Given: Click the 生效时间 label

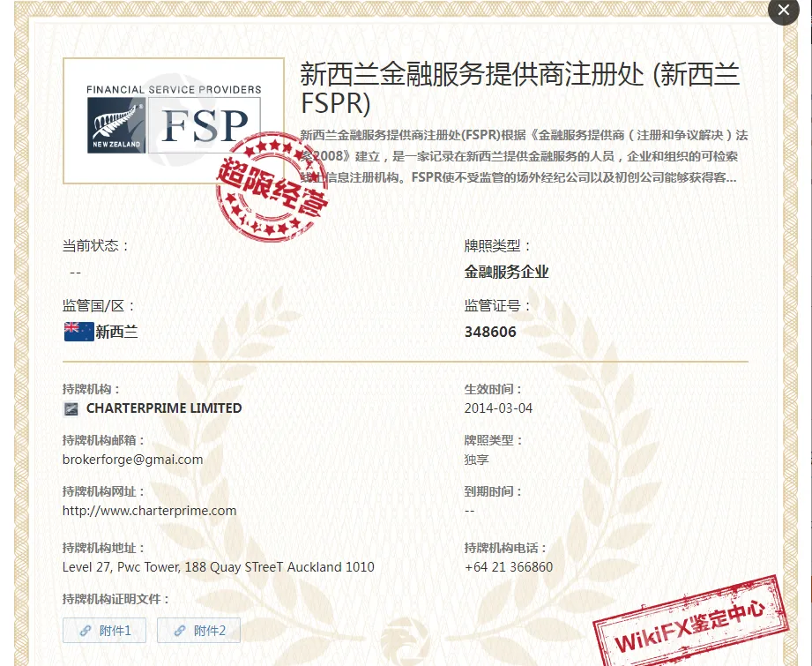Looking at the screenshot, I should [x=493, y=389].
